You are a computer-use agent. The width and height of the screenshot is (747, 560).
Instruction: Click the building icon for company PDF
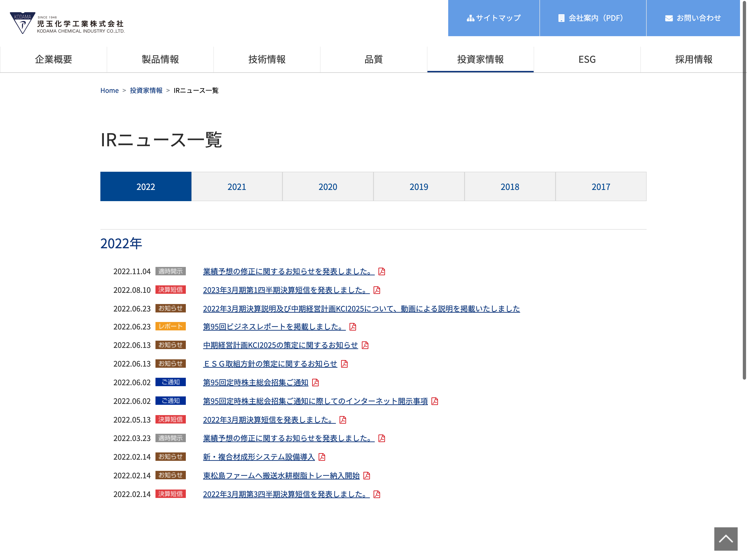point(561,18)
